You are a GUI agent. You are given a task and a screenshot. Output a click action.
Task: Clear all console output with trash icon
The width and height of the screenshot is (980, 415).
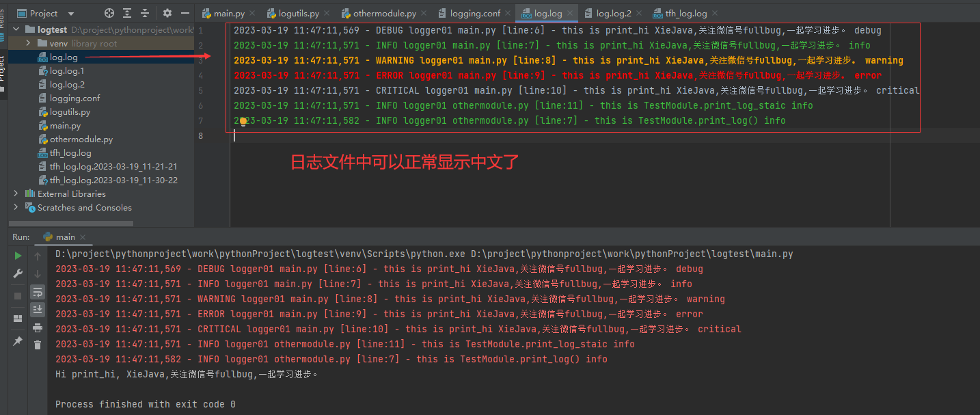pos(38,345)
